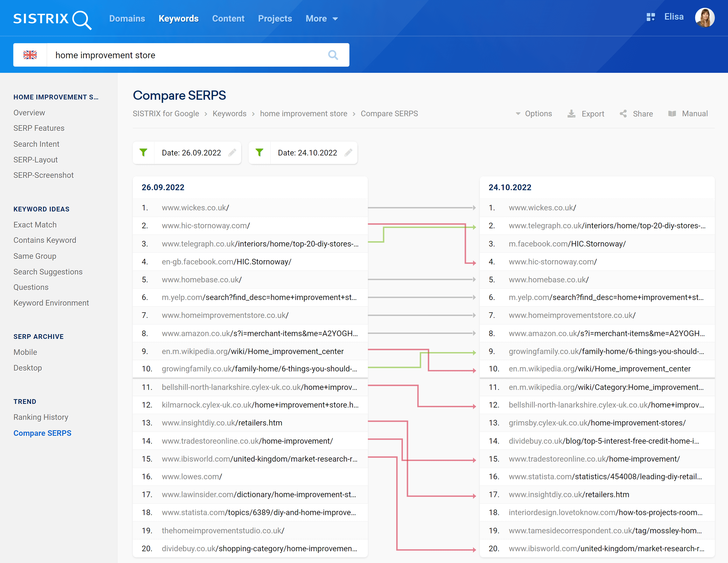Click the Compare SERPS breadcrumb
728x563 pixels.
coord(389,114)
